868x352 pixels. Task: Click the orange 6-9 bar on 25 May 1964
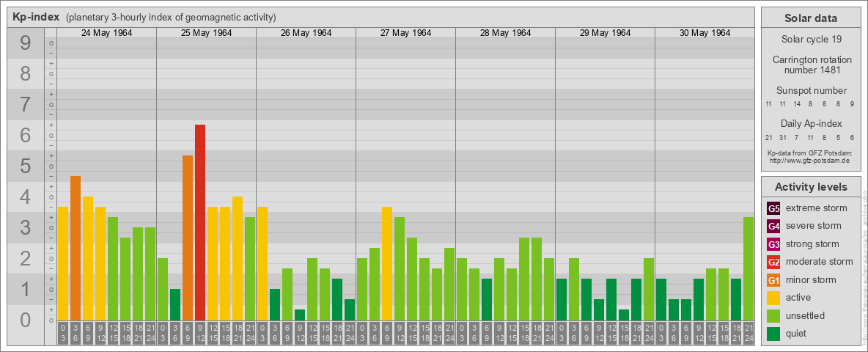coord(188,238)
